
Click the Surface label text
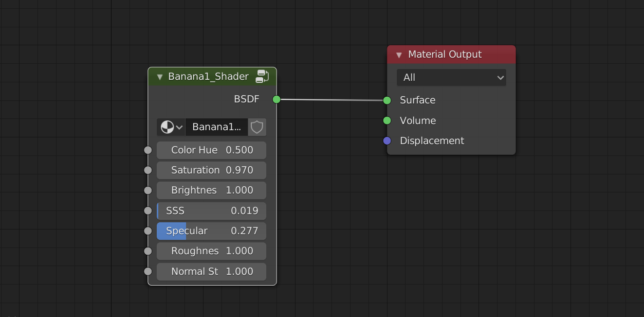[x=417, y=100]
